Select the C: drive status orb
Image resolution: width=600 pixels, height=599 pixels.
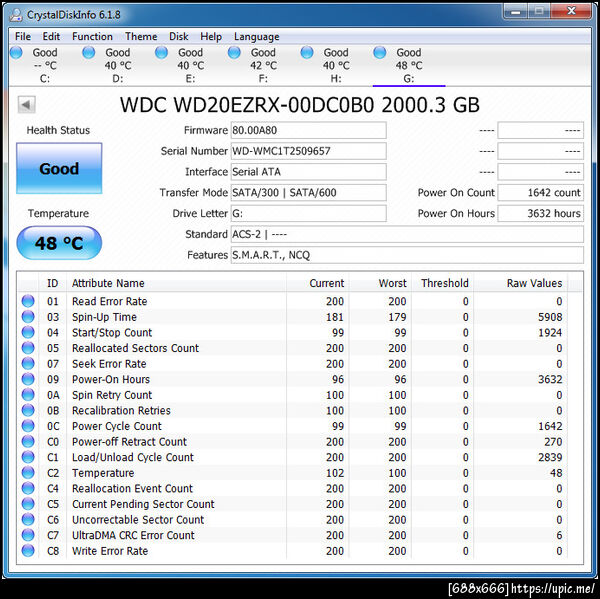coord(16,52)
